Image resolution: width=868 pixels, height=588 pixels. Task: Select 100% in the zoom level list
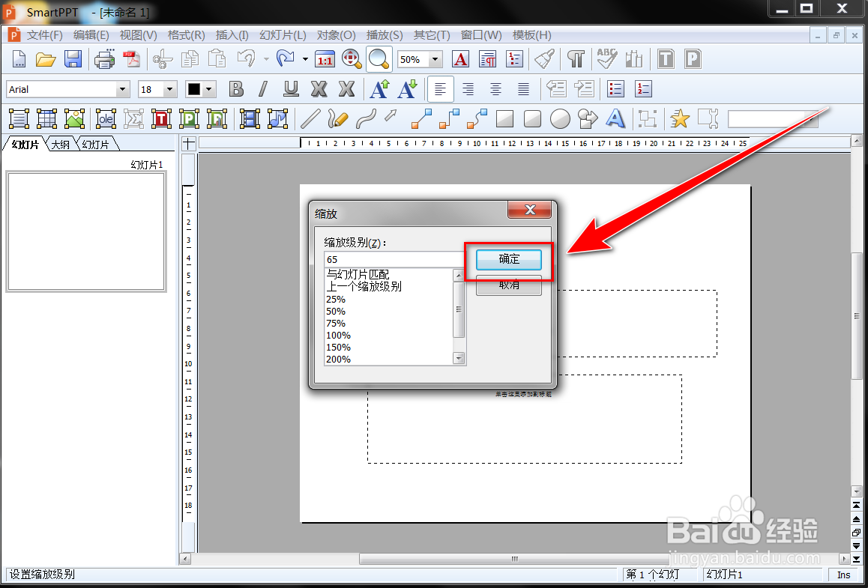pos(338,336)
